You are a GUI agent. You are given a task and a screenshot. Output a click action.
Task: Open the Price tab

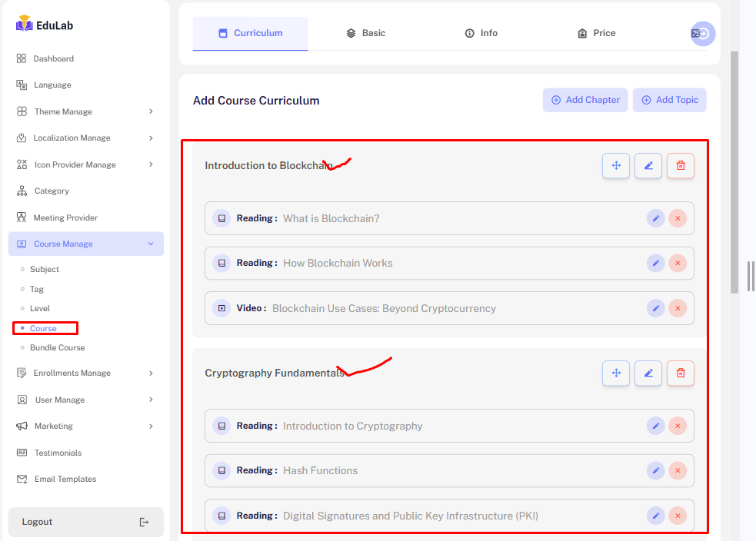[596, 34]
